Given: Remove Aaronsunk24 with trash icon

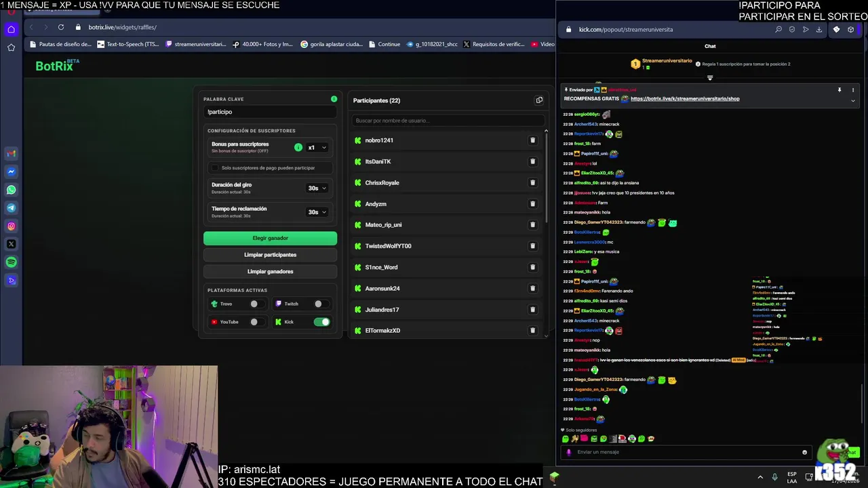Looking at the screenshot, I should pyautogui.click(x=532, y=288).
